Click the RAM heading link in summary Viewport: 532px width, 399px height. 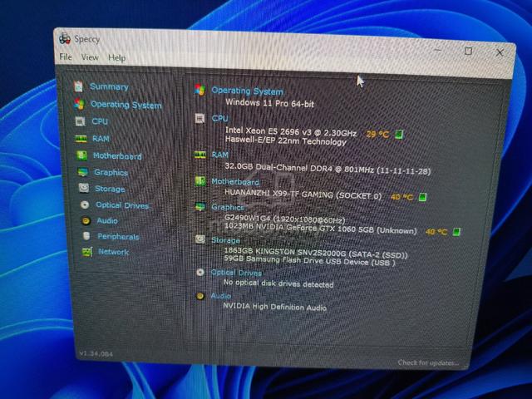(219, 155)
